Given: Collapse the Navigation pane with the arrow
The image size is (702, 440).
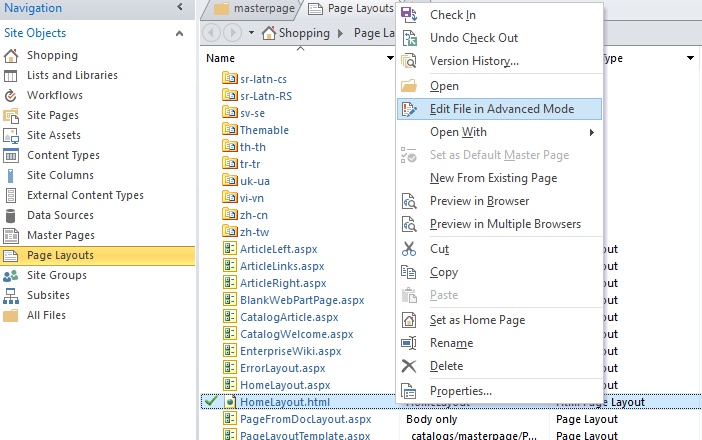Looking at the screenshot, I should click(180, 7).
